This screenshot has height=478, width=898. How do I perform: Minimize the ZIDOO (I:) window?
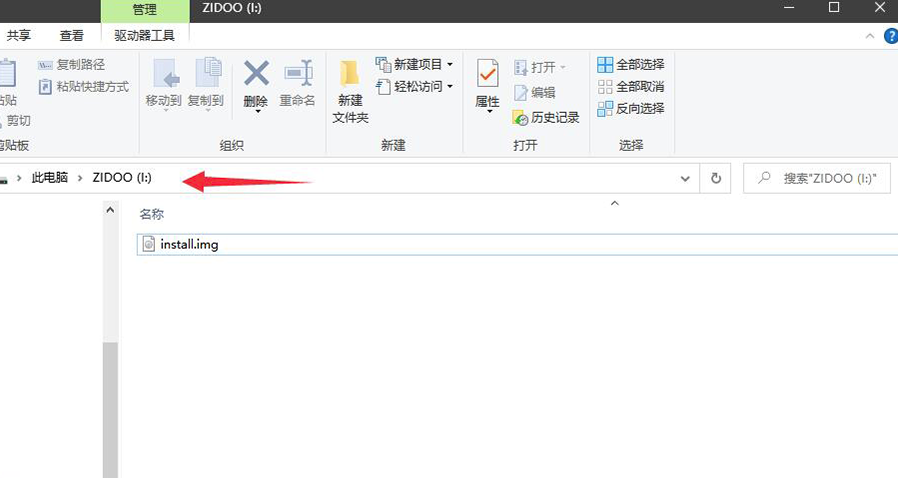click(789, 8)
